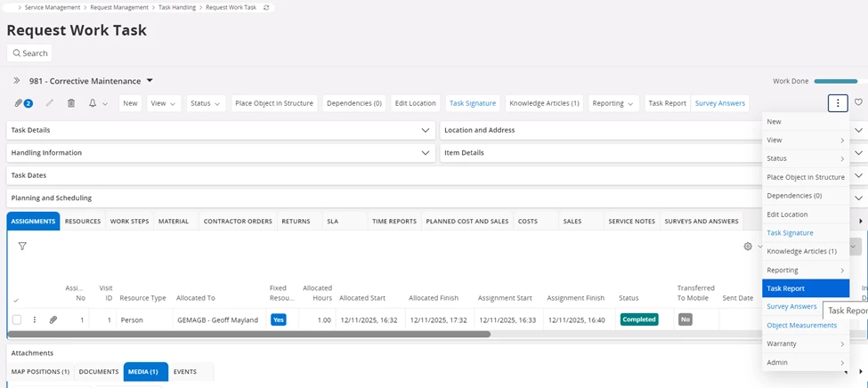This screenshot has width=868, height=388.
Task: Click the Task Signature toolbar link
Action: [x=473, y=103]
